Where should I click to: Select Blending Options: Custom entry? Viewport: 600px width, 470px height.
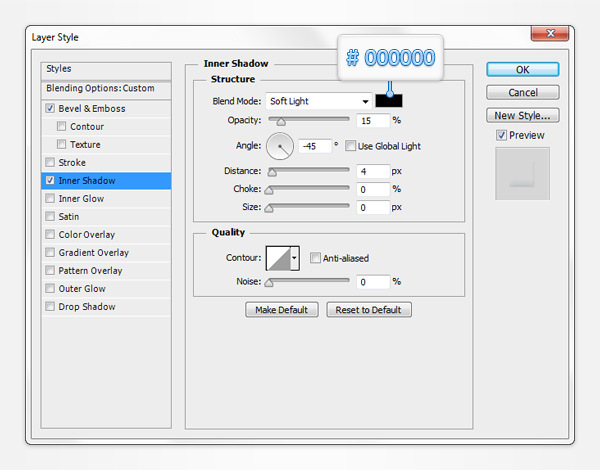click(106, 88)
